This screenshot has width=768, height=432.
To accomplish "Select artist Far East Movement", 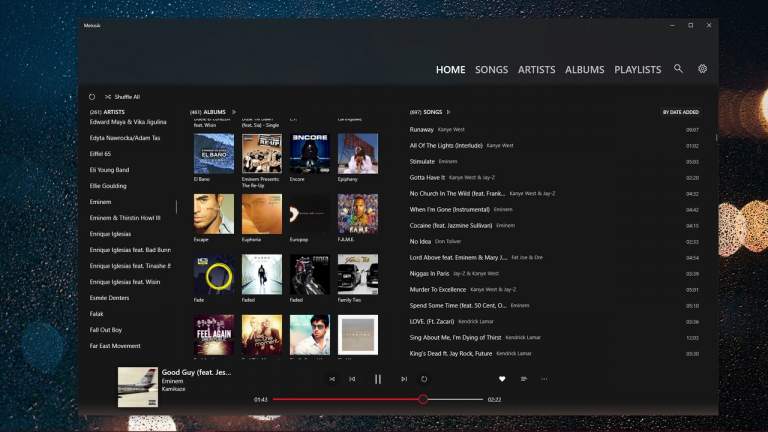I will click(x=115, y=346).
